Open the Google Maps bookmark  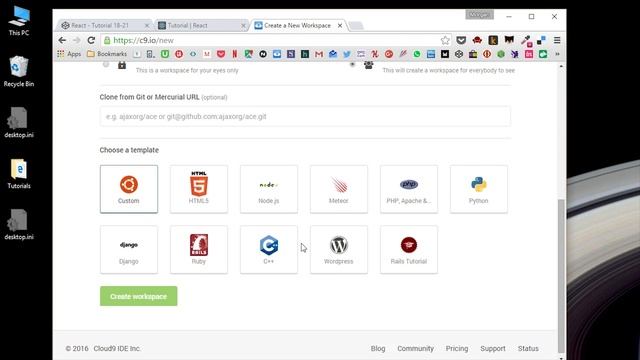click(249, 54)
